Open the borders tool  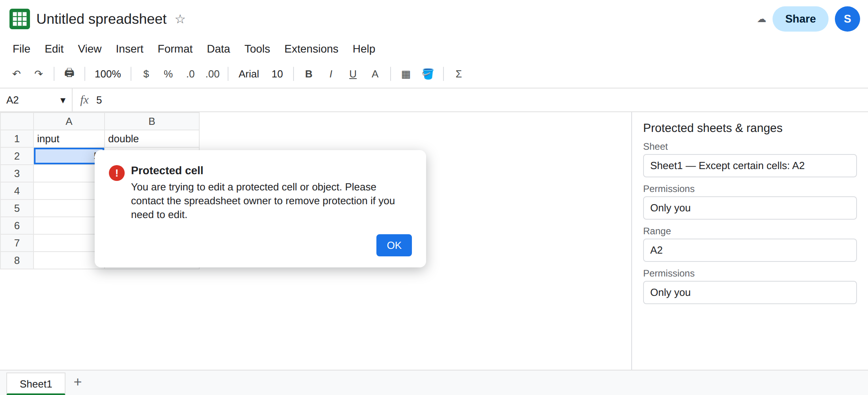pyautogui.click(x=406, y=74)
